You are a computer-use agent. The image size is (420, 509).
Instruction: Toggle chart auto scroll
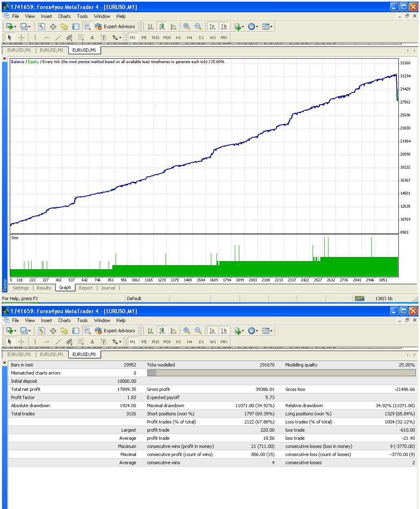[212, 26]
